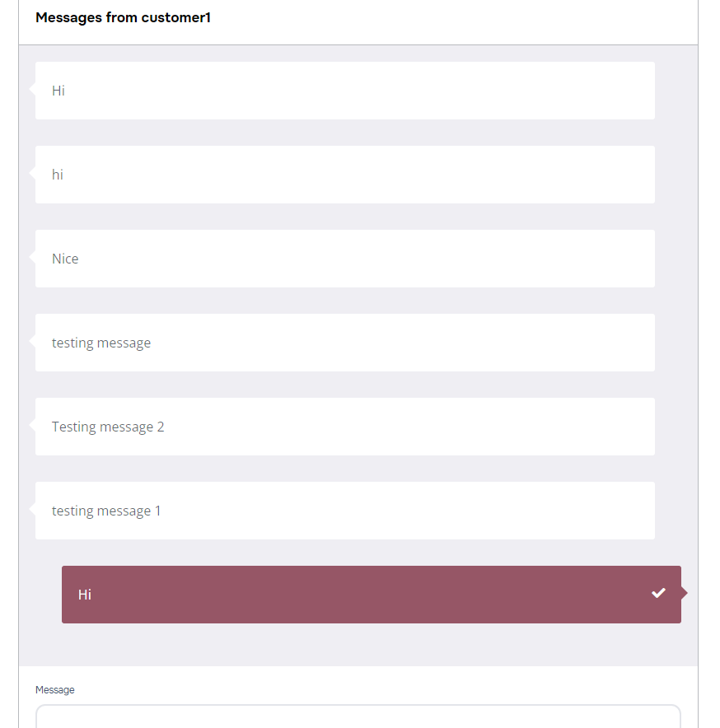Select the 'testing message' received text
Image resolution: width=720 pixels, height=728 pixels.
[x=101, y=343]
